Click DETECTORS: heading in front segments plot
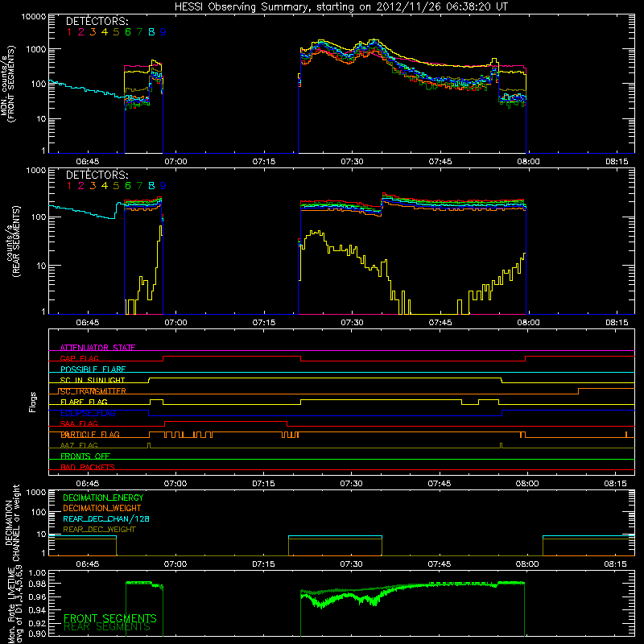 click(x=97, y=22)
